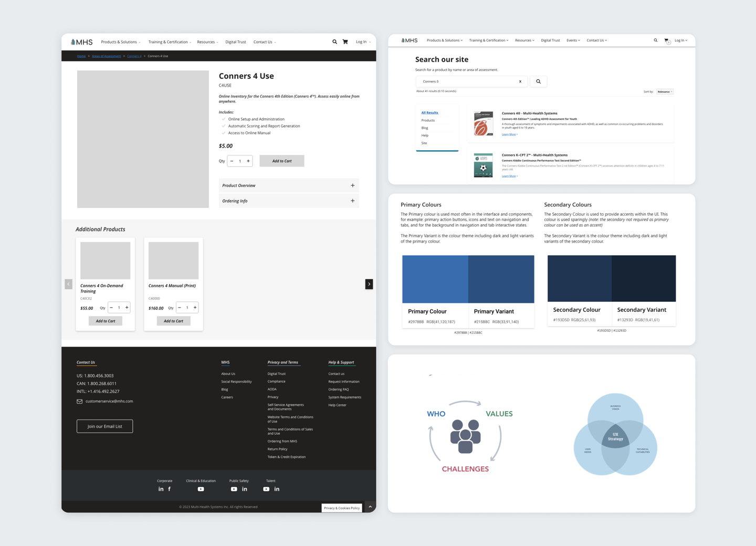Open Training & Certification menu on product page
Image resolution: width=756 pixels, height=546 pixels.
(170, 42)
